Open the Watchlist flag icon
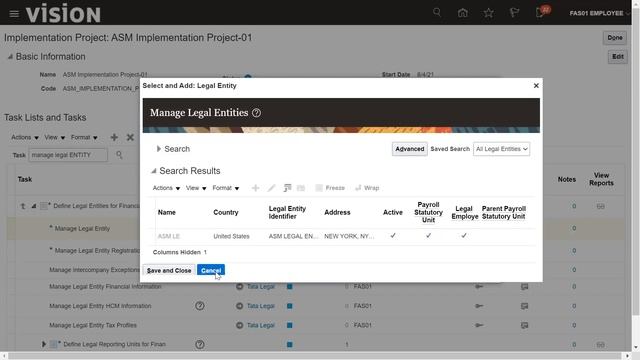Screen dimensions: 640x360 click(514, 13)
